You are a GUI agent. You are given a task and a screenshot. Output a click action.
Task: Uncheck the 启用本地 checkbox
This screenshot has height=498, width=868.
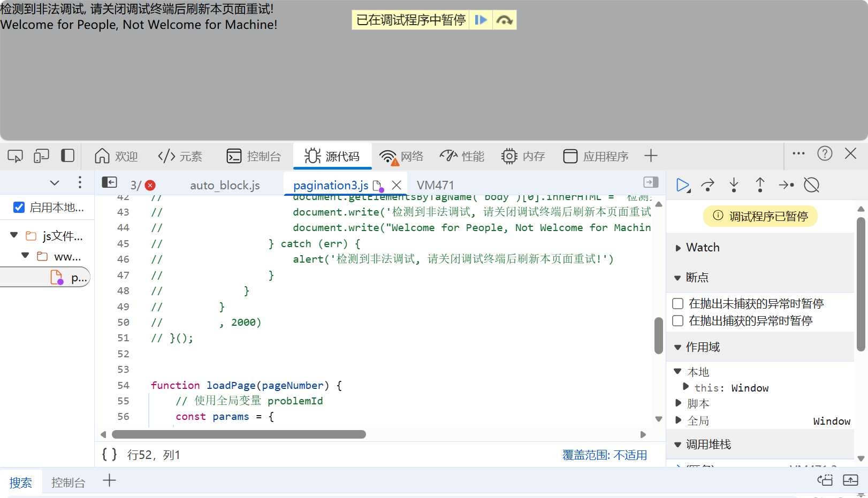19,207
